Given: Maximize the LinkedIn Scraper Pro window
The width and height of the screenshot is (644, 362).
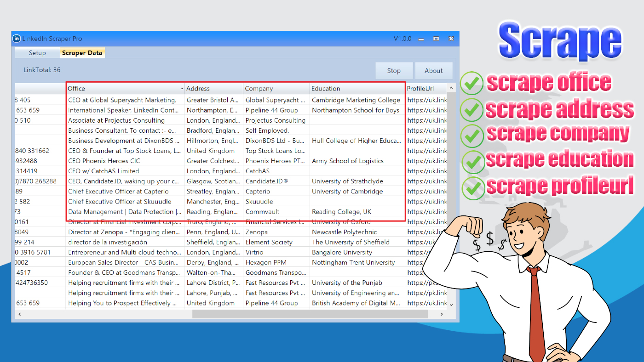Looking at the screenshot, I should click(436, 39).
